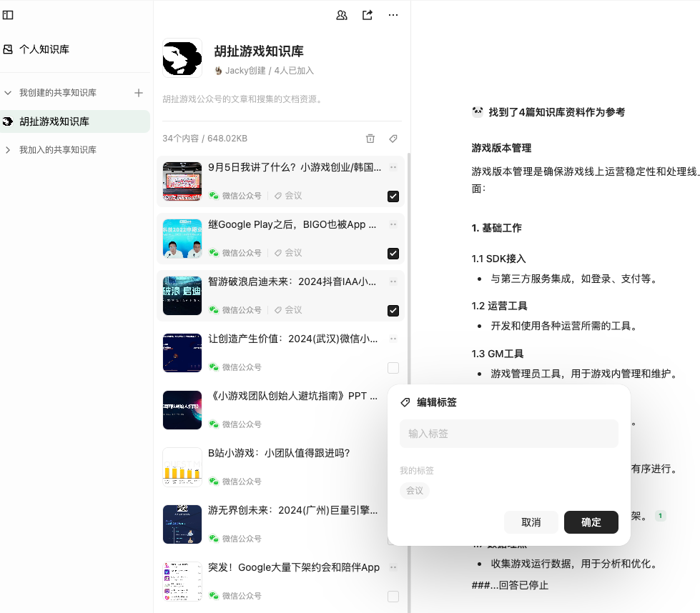Collapse 我创建的共享知识库 section
700x613 pixels.
point(8,93)
